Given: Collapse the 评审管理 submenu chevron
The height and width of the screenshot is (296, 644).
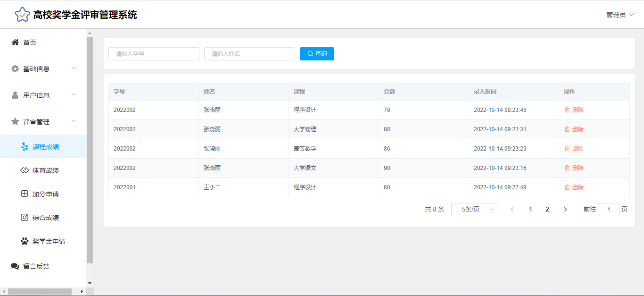Looking at the screenshot, I should tap(74, 121).
